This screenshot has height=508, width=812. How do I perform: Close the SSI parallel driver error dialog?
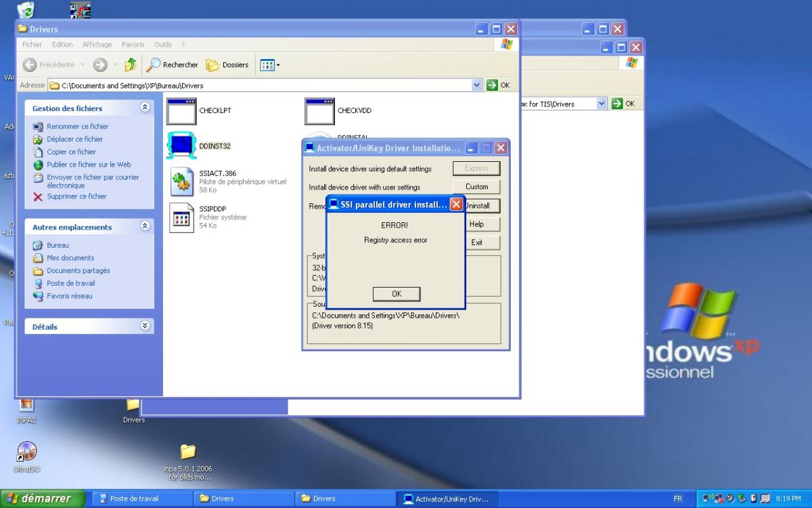tap(456, 204)
